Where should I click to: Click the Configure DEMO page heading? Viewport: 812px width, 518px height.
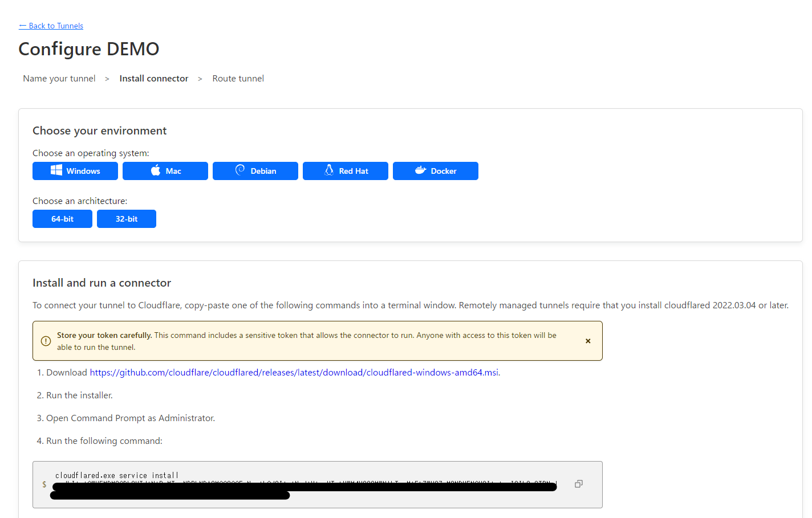89,49
